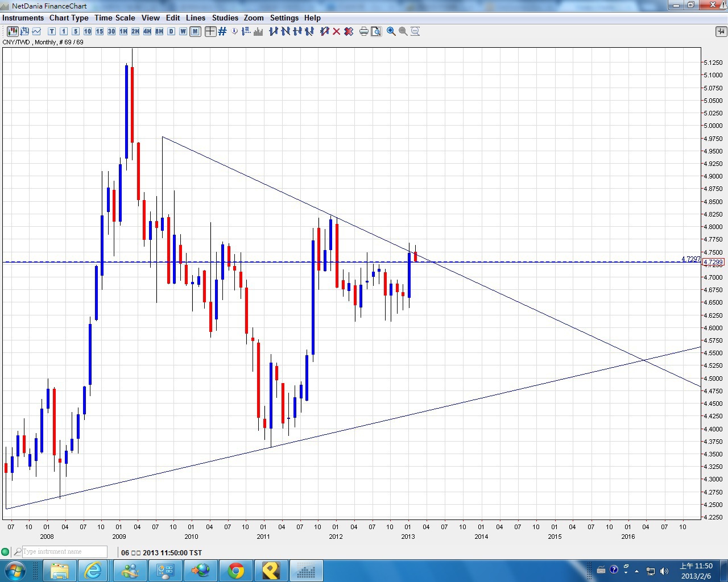Select the fourth line drawing tool
The image size is (728, 582).
[x=309, y=31]
